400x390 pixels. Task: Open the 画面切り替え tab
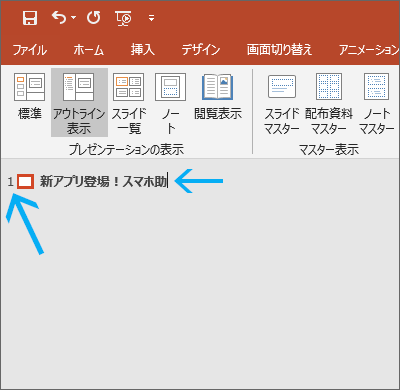279,50
